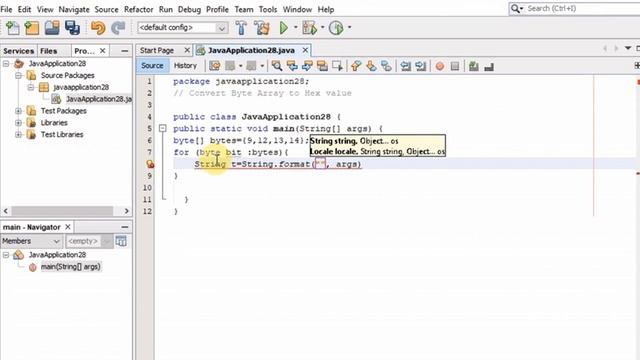
Task: Click the Shift Line Left icon
Action: point(405,66)
